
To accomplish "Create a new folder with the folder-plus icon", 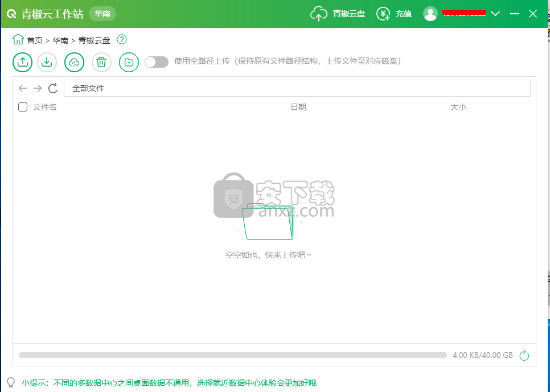I will pos(129,63).
